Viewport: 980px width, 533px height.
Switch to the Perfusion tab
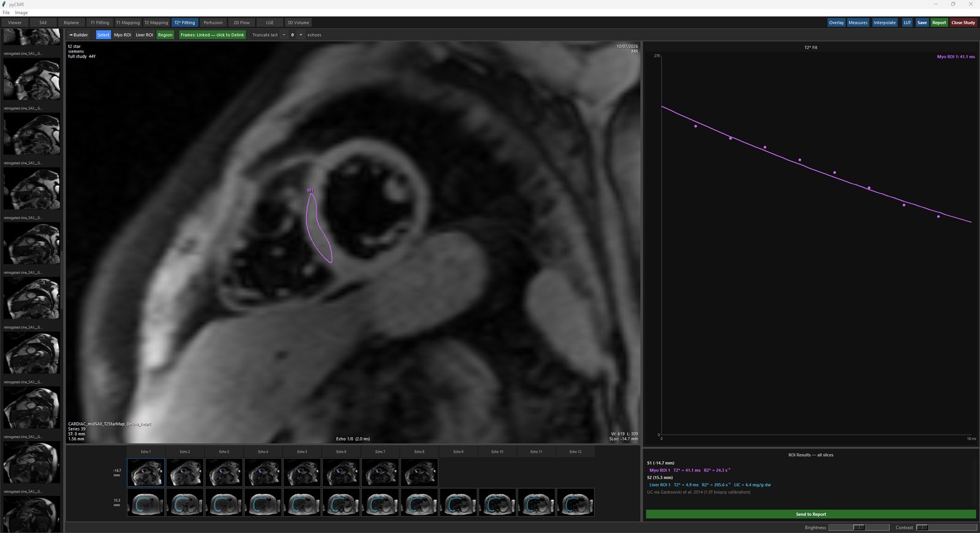click(213, 23)
